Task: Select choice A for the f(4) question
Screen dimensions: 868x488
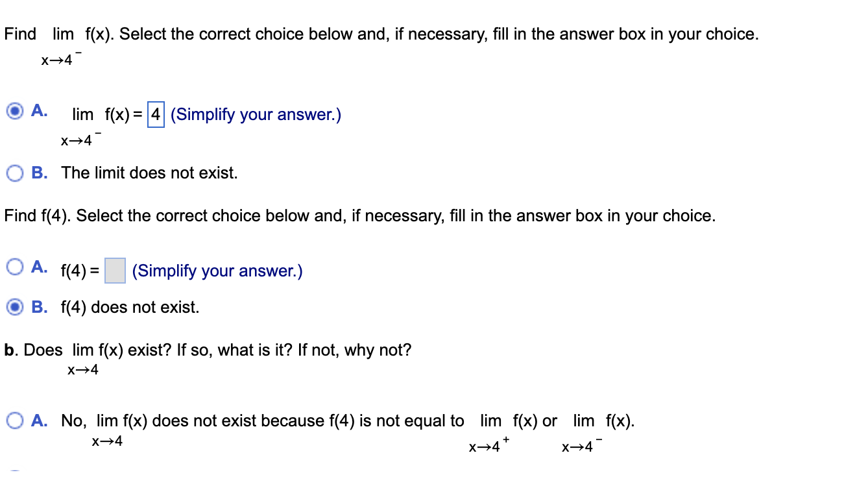Action: (x=14, y=266)
